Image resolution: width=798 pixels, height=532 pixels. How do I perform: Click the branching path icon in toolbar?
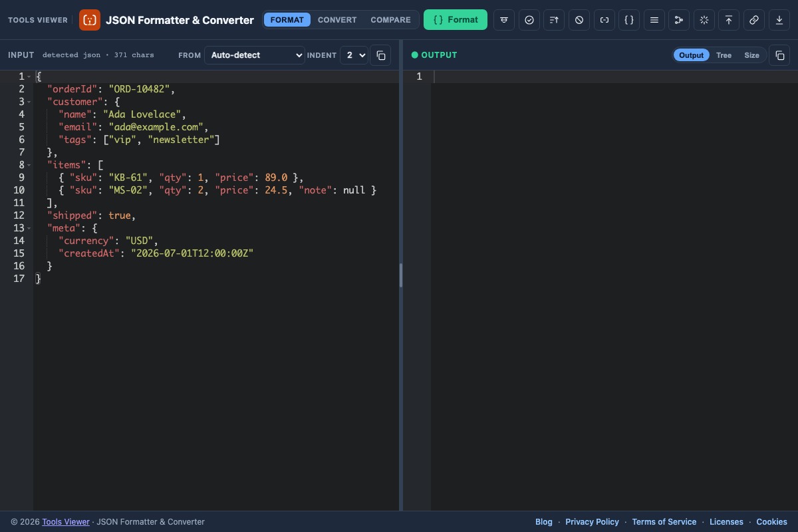[x=679, y=20]
